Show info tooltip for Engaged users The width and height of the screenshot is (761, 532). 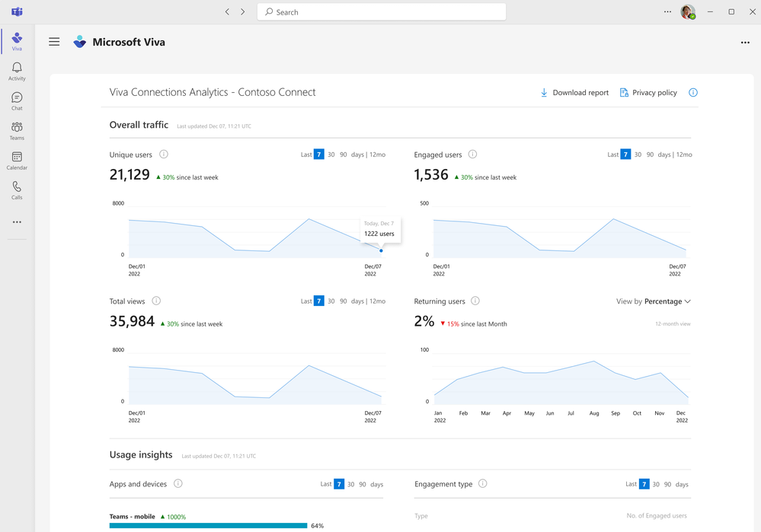473,155
